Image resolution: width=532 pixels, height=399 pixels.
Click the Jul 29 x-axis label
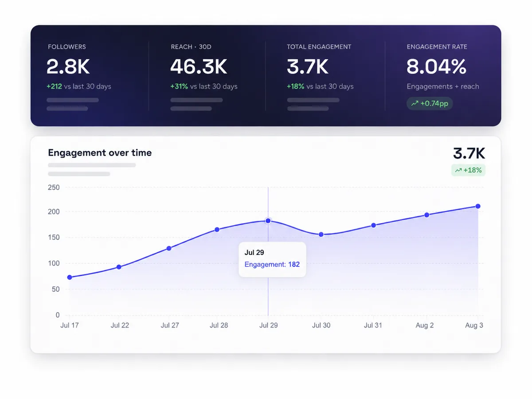click(x=268, y=325)
